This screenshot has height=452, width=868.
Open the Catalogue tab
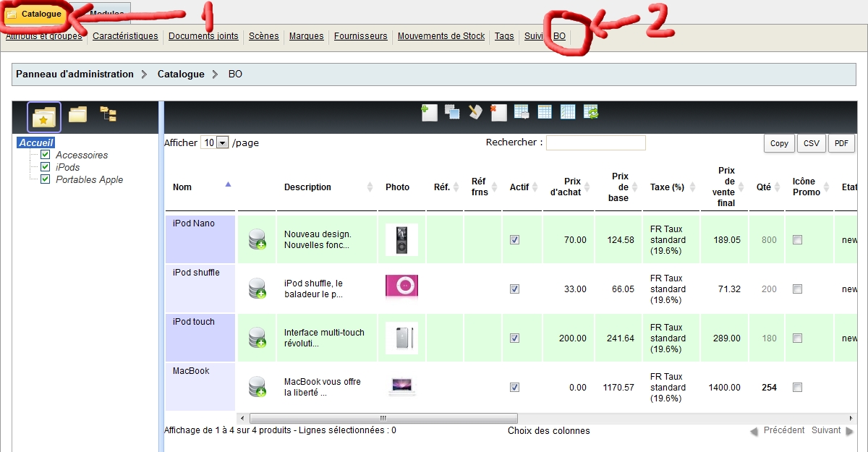(x=37, y=14)
